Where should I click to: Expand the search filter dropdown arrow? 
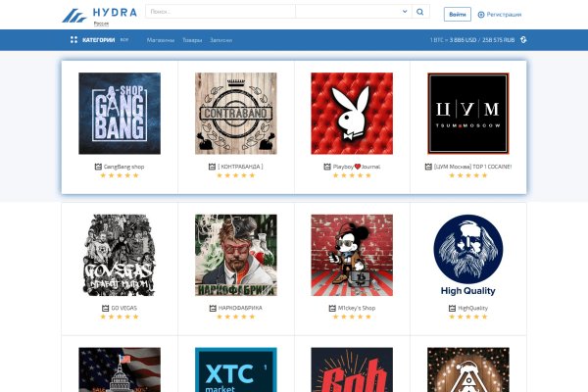405,12
